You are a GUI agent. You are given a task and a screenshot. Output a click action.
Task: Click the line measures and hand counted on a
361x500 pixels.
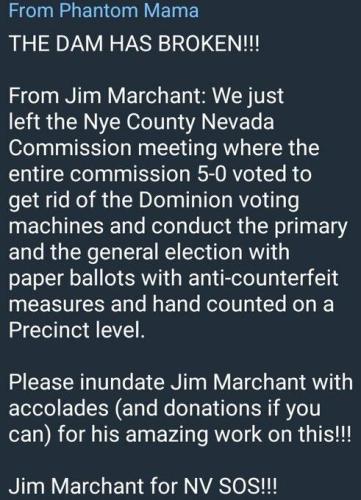coord(171,304)
